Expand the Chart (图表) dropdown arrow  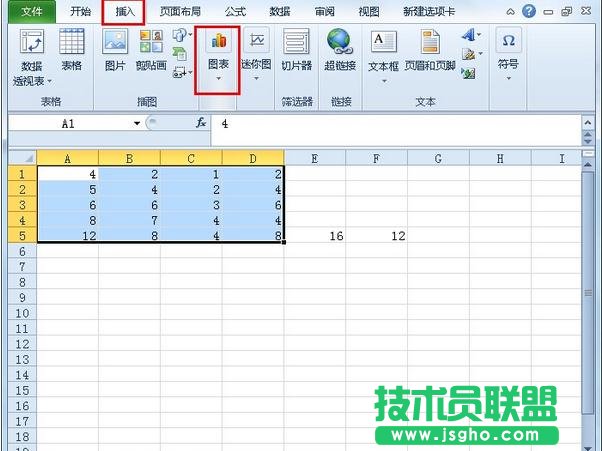coord(218,79)
